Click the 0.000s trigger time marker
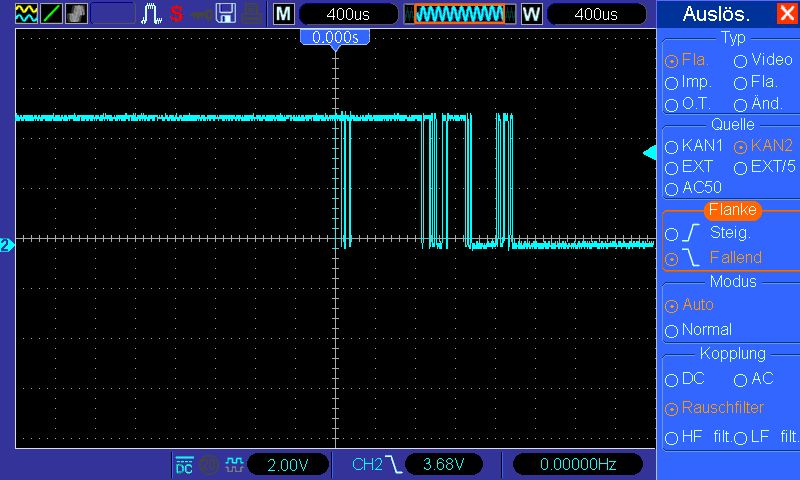 [x=335, y=38]
